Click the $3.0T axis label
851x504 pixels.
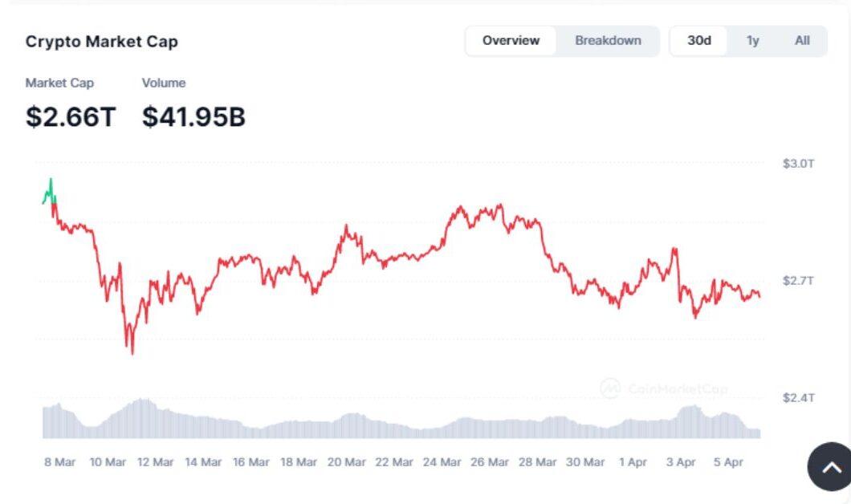[x=798, y=164]
